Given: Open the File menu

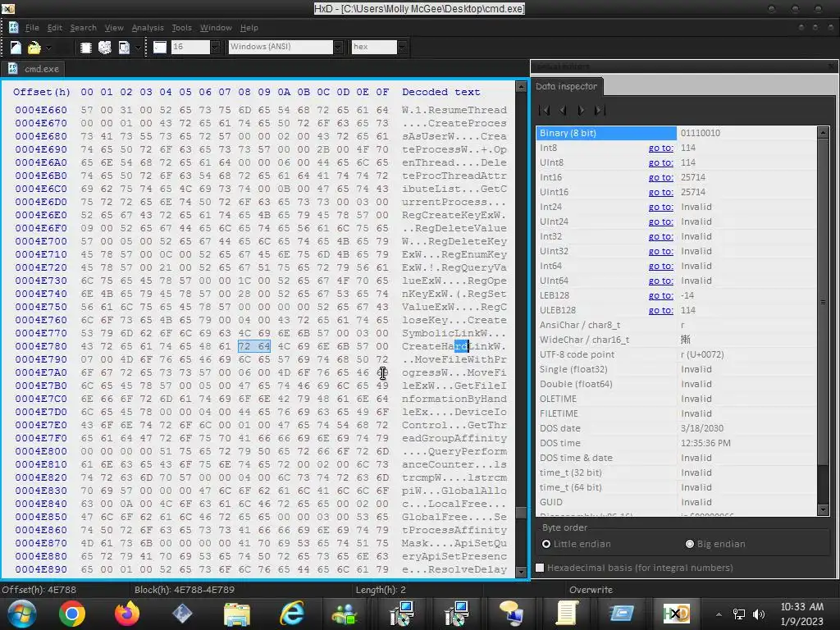Looking at the screenshot, I should click(x=32, y=27).
